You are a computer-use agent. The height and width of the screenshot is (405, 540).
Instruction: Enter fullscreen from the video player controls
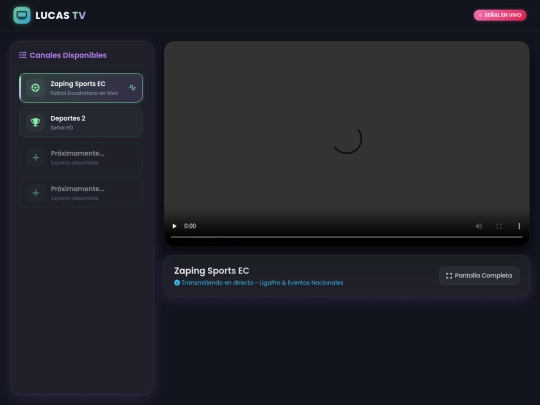(499, 226)
